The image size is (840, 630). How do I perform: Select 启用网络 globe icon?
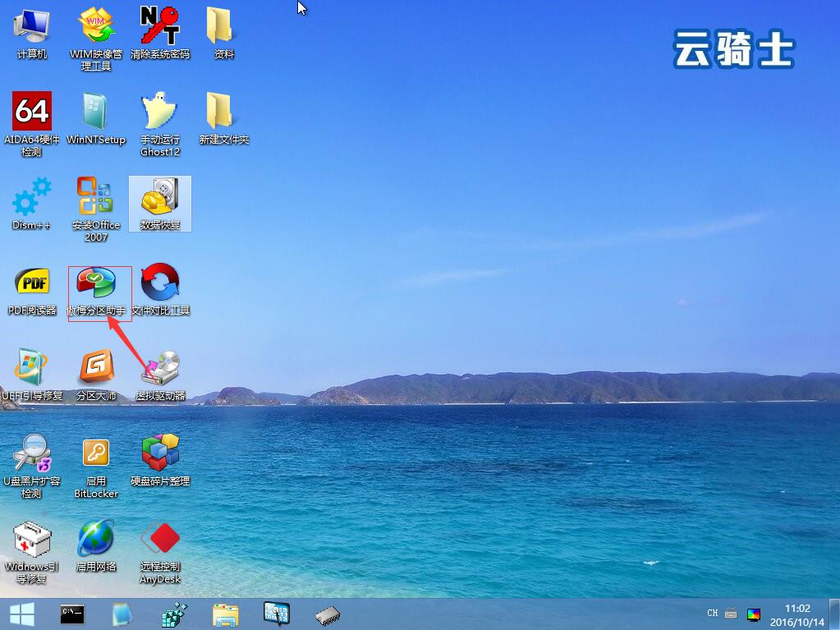pos(96,546)
